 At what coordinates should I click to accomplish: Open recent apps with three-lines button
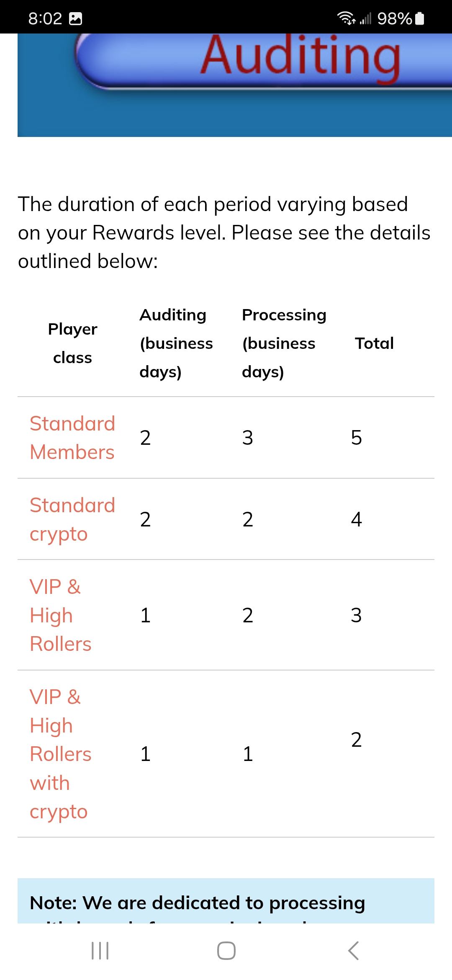tap(100, 951)
